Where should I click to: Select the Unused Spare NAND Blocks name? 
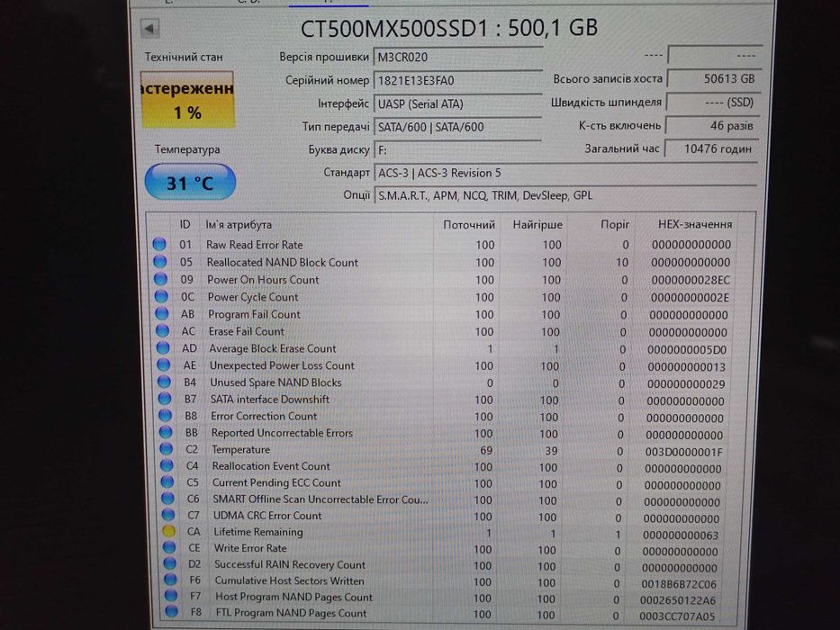click(x=275, y=382)
